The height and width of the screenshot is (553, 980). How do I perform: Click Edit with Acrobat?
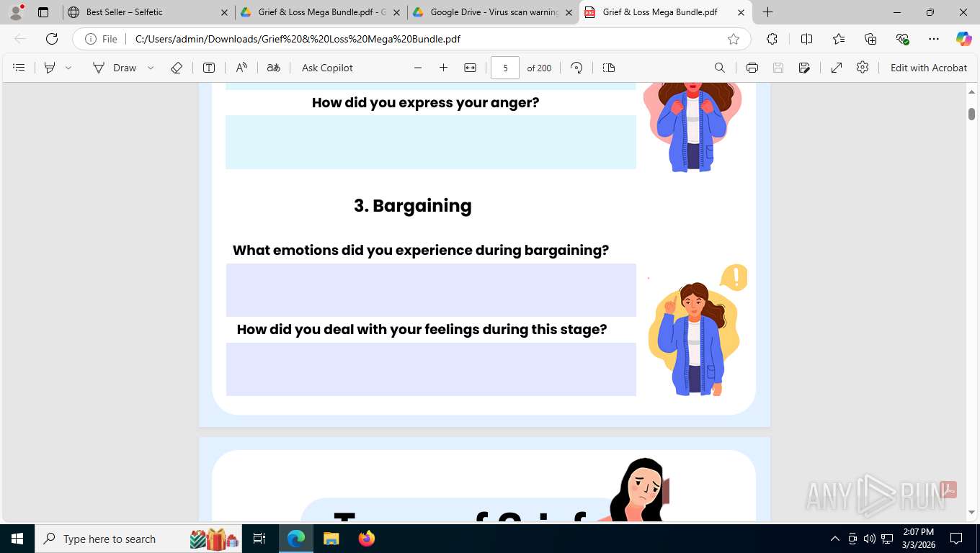pyautogui.click(x=929, y=68)
